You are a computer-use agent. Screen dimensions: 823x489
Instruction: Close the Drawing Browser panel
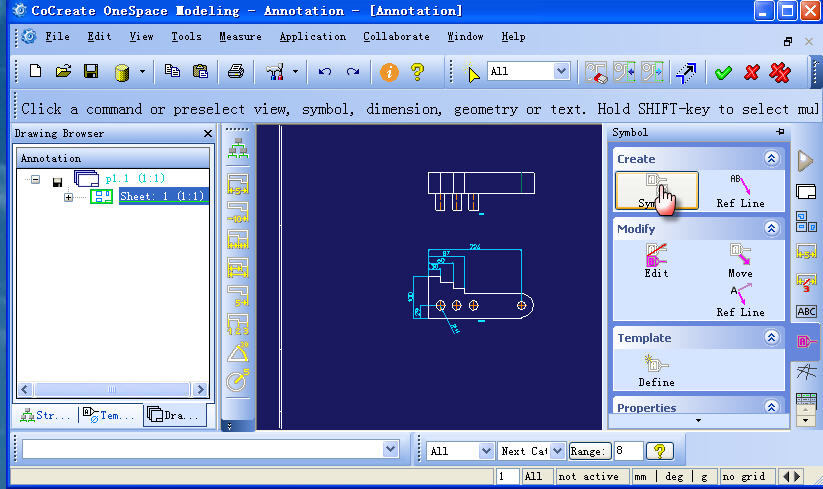point(208,134)
